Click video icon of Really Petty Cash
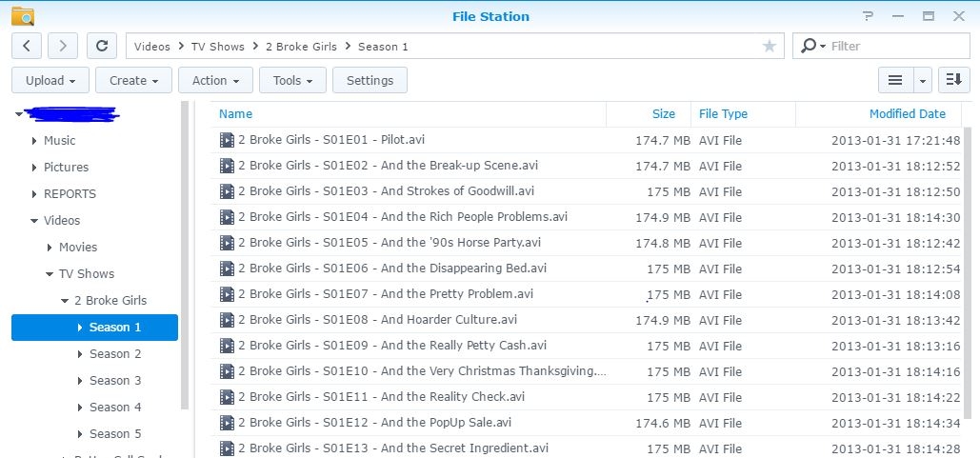 (227, 345)
